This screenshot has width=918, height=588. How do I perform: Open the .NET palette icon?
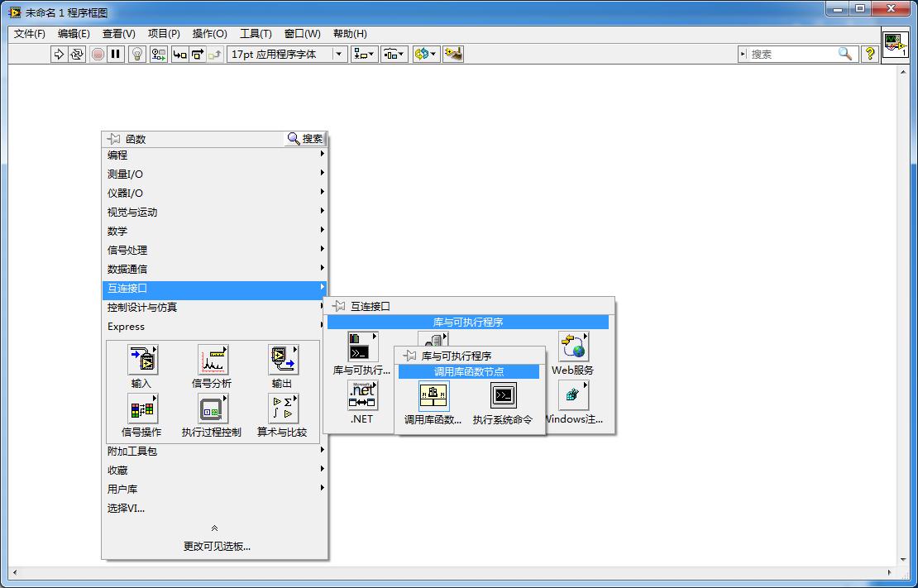pos(362,397)
